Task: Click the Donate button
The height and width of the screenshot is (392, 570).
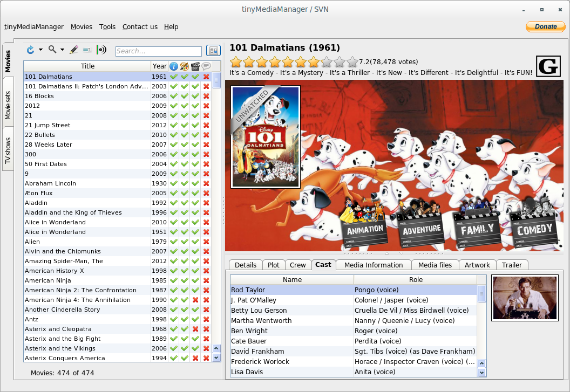Action: 546,26
